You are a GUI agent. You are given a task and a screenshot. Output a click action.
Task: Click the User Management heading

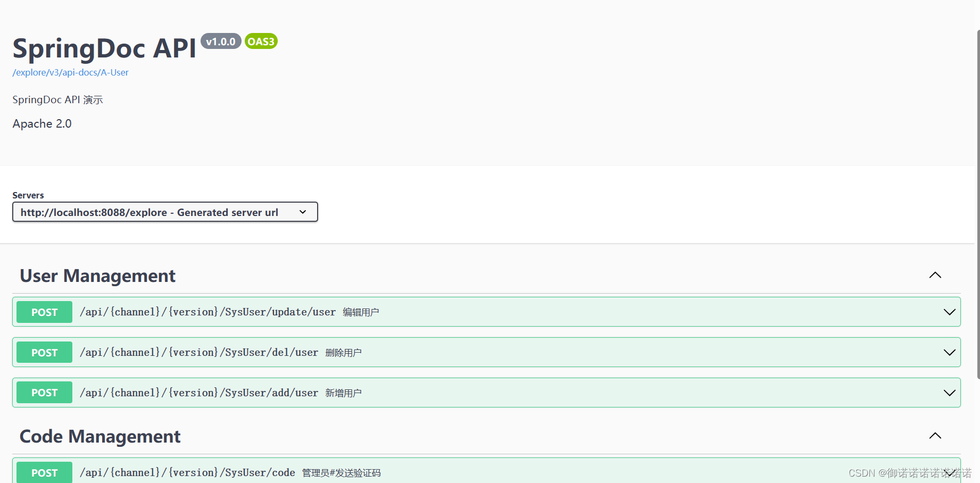point(97,276)
